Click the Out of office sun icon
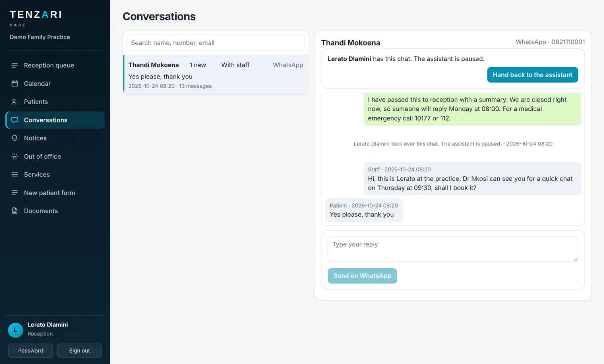Image resolution: width=604 pixels, height=364 pixels. (14, 156)
